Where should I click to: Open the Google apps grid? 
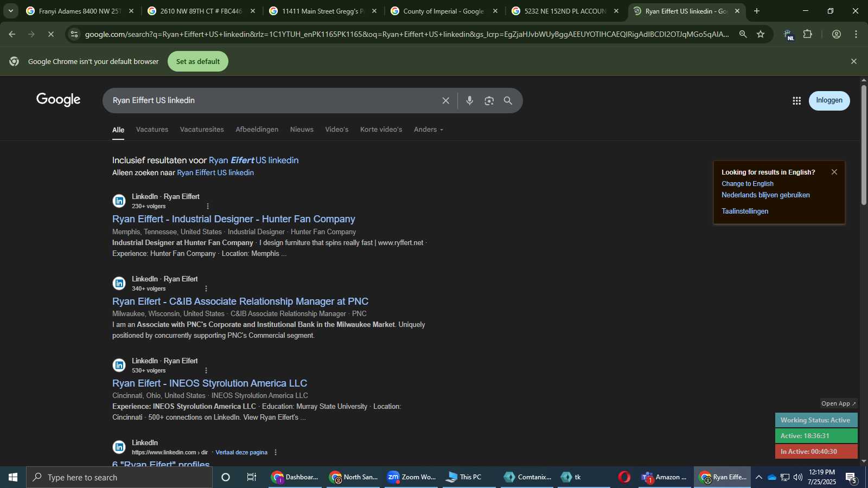pyautogui.click(x=796, y=101)
